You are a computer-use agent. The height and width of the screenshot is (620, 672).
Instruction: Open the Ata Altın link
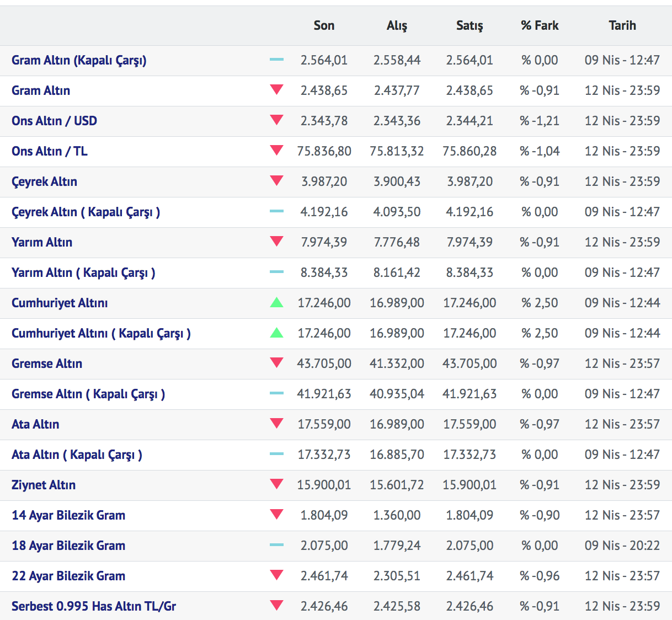coord(35,424)
